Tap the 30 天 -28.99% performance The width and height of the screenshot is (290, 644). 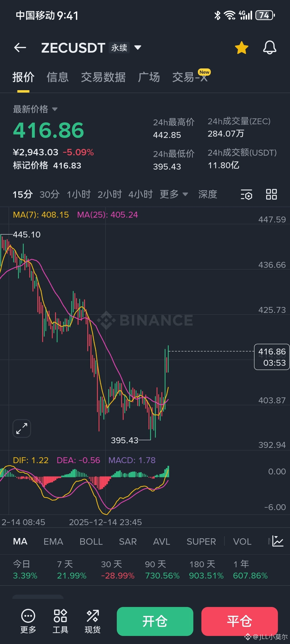pyautogui.click(x=118, y=570)
